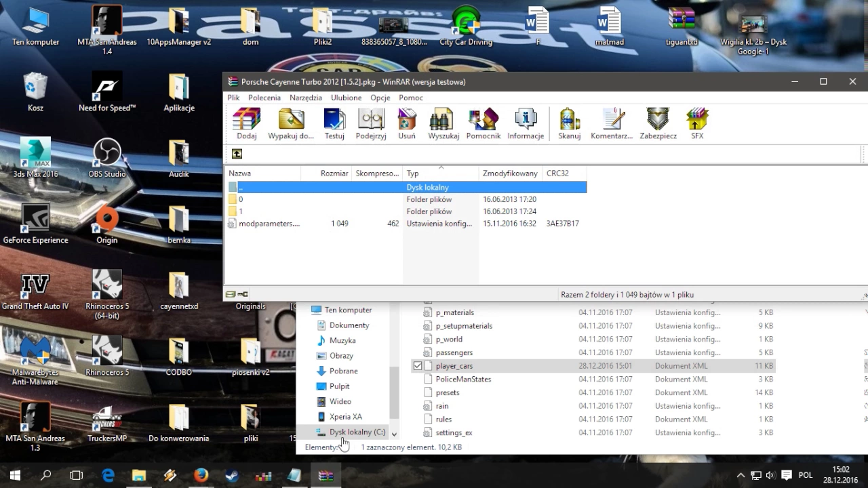Sort archive list by Typ column
Screen dimensions: 868x488
click(441, 174)
